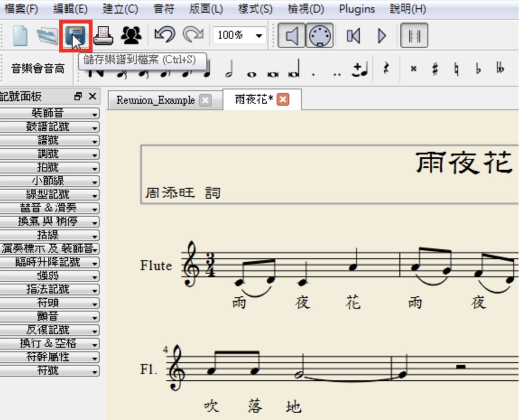519x420 pixels.
Task: Close the Reunion_Example tab
Action: (205, 100)
